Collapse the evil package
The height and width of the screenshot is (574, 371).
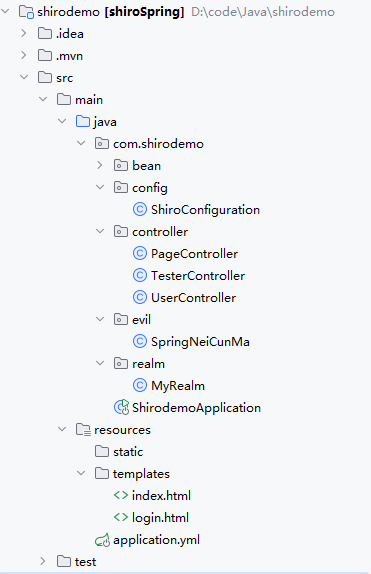100,319
